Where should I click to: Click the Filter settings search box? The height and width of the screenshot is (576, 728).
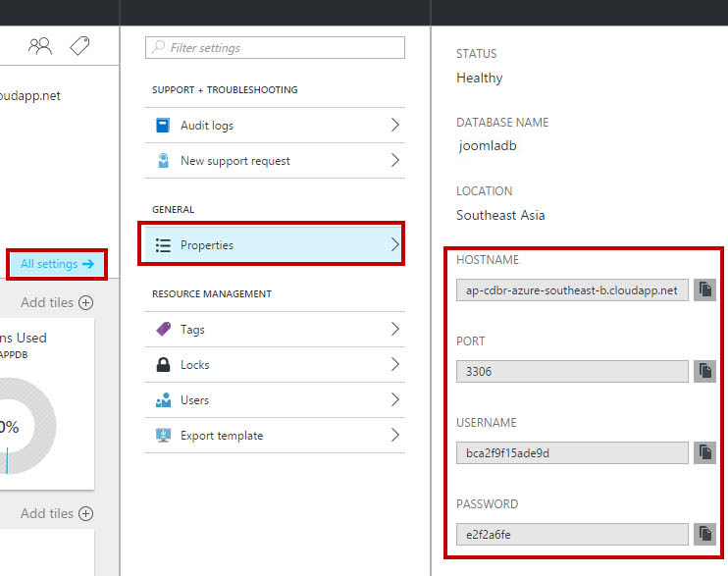click(x=275, y=48)
